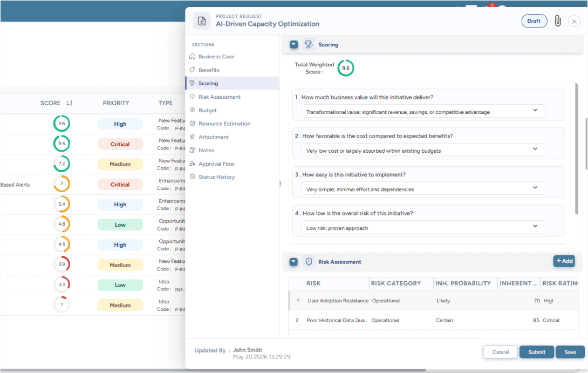The width and height of the screenshot is (588, 373).
Task: Click the horizontal scrollbar at bottom
Action: (213, 370)
